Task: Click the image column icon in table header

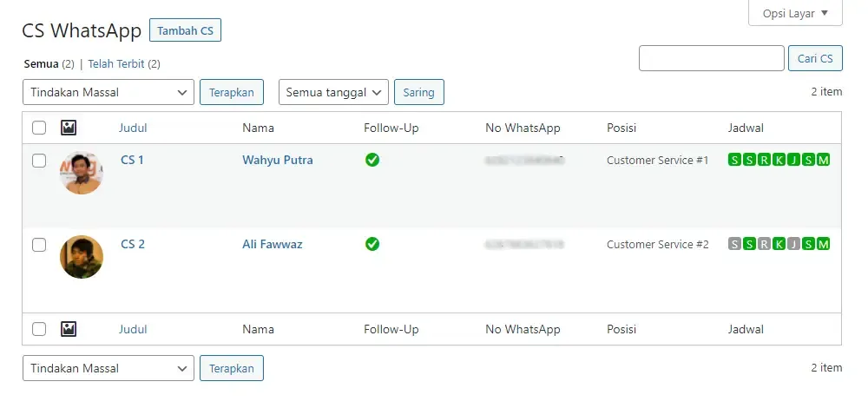Action: [68, 128]
